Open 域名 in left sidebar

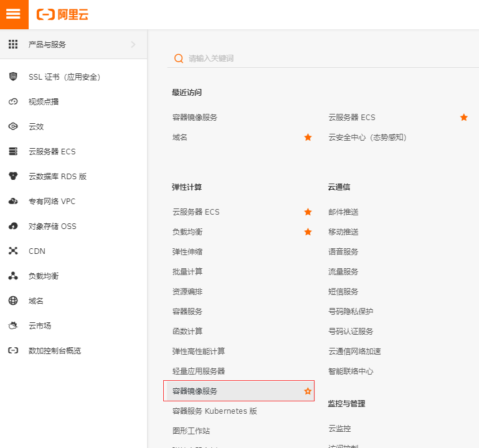tap(36, 301)
